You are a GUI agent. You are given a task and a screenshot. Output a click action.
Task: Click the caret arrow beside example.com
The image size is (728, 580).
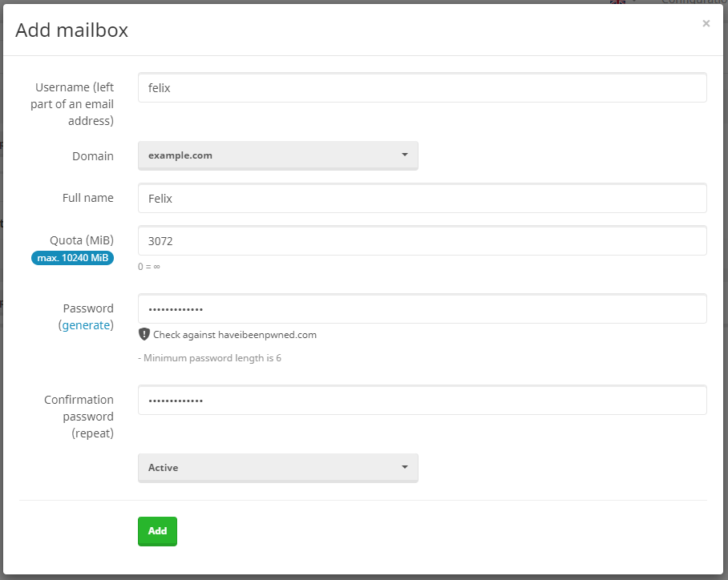(x=404, y=155)
